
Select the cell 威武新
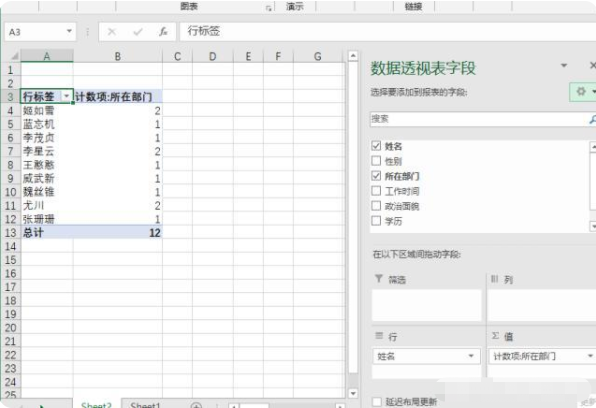click(x=47, y=178)
